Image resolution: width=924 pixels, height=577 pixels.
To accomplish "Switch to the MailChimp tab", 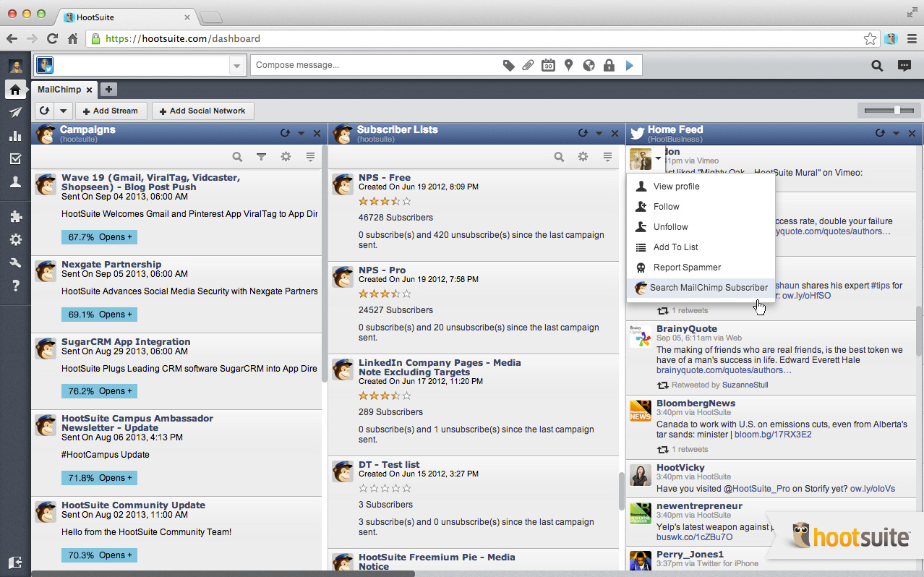I will (x=59, y=90).
